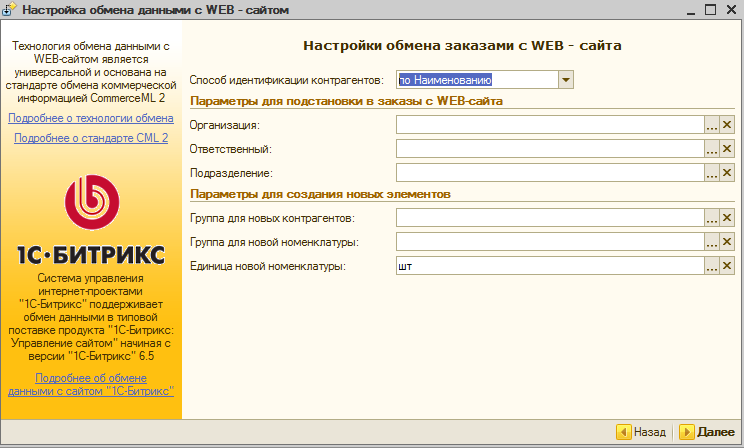Open selection dialog for Ответственный field
This screenshot has width=744, height=448.
pos(711,149)
